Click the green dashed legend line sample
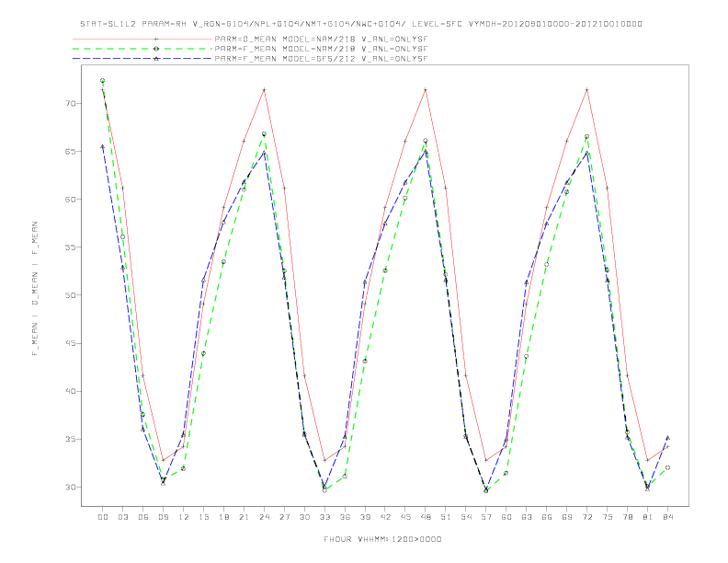Screen dimensions: 728x563 pos(142,49)
